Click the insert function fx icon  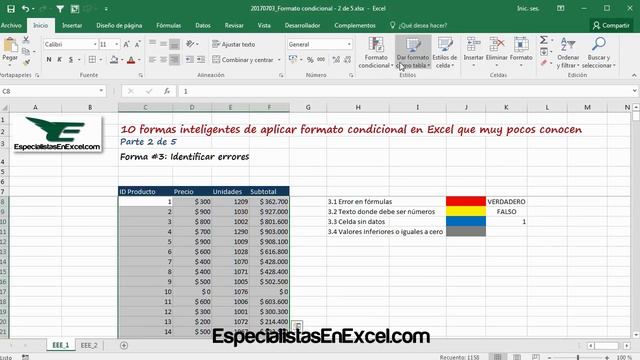167,91
